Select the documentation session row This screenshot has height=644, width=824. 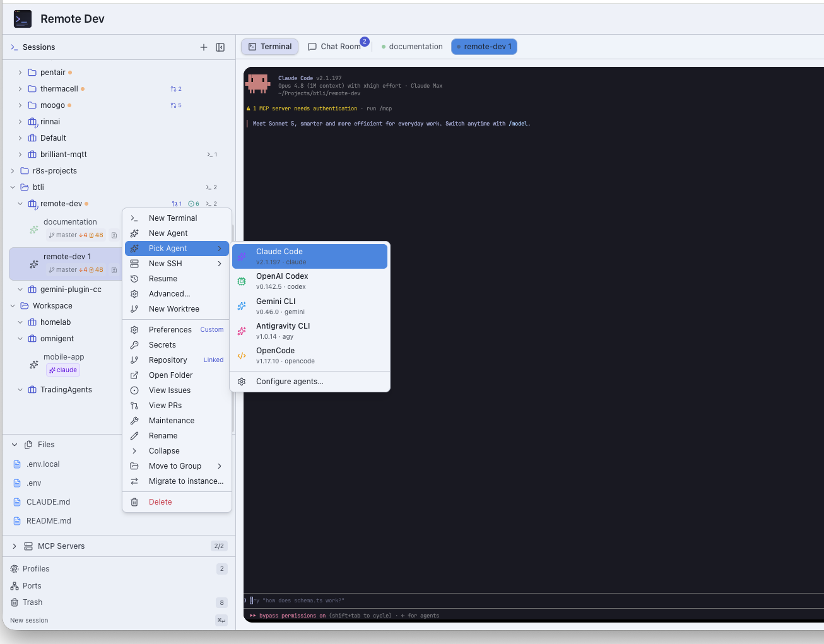pyautogui.click(x=66, y=228)
